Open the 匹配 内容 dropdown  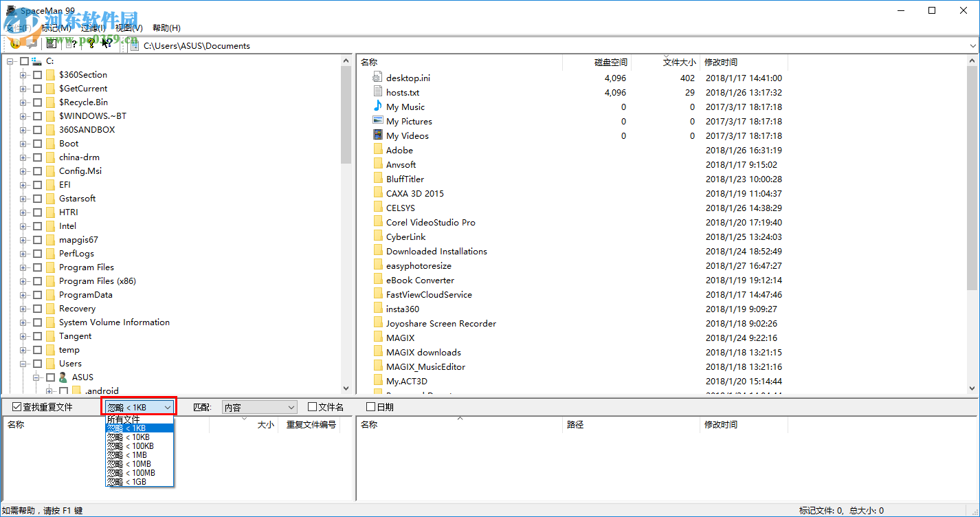(x=260, y=407)
